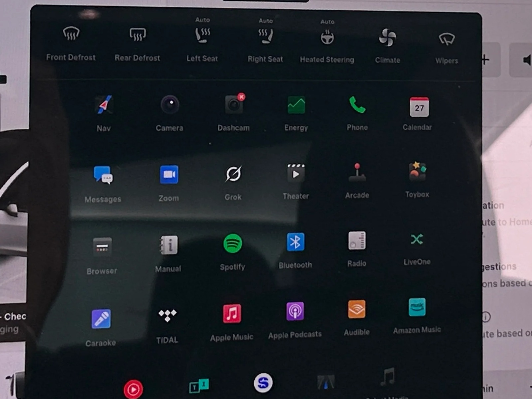The height and width of the screenshot is (399, 532).
Task: Open the Wipers control
Action: [447, 39]
